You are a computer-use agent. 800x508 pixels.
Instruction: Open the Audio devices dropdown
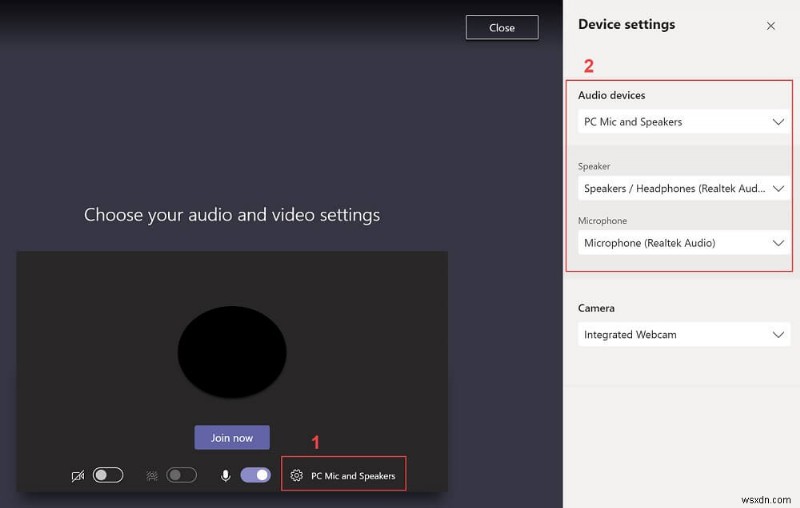pos(684,122)
